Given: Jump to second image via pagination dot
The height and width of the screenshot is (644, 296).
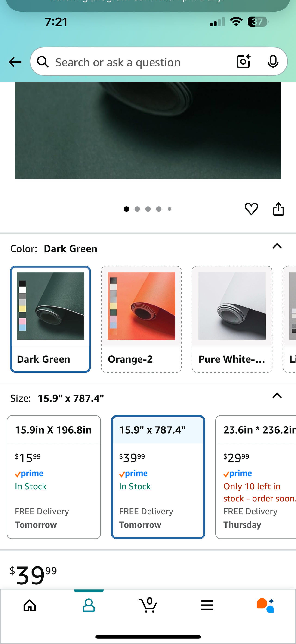Looking at the screenshot, I should tap(137, 209).
